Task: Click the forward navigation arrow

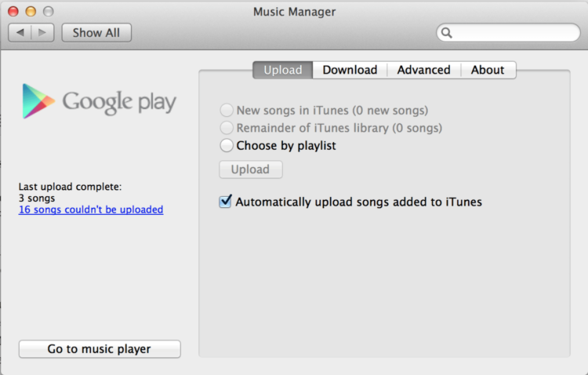Action: tap(42, 32)
